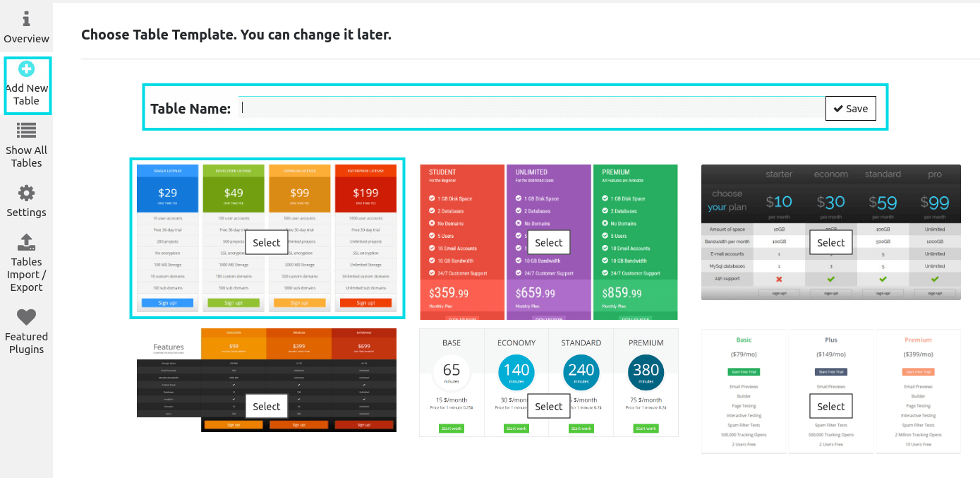Click the 'Table Name:' label

pyautogui.click(x=190, y=109)
